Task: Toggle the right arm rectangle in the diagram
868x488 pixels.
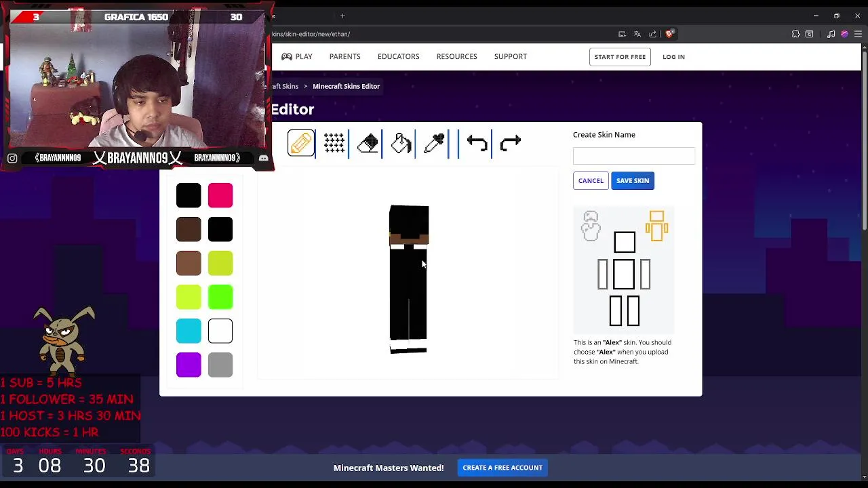Action: coord(645,274)
